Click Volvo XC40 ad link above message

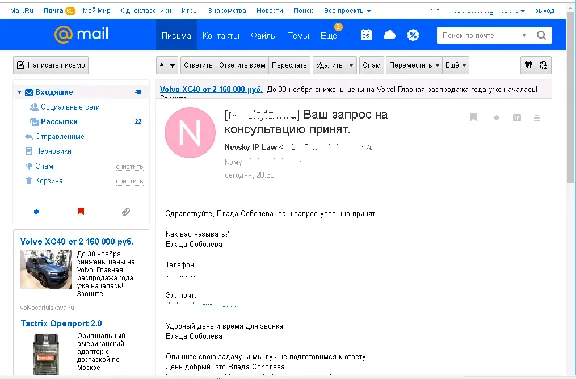click(x=211, y=89)
